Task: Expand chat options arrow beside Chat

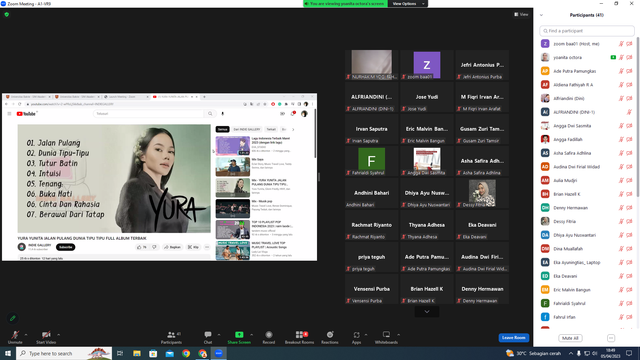Action: click(219, 335)
